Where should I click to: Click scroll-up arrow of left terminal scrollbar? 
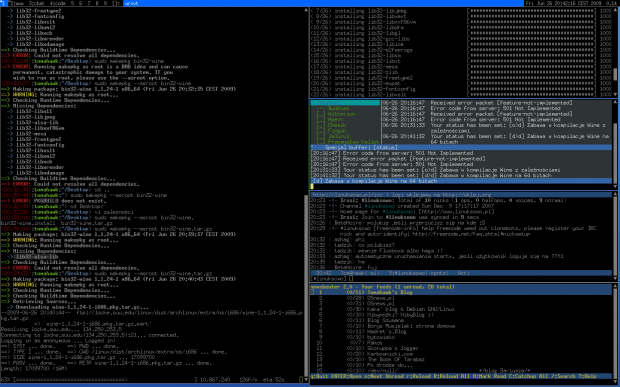[306, 10]
